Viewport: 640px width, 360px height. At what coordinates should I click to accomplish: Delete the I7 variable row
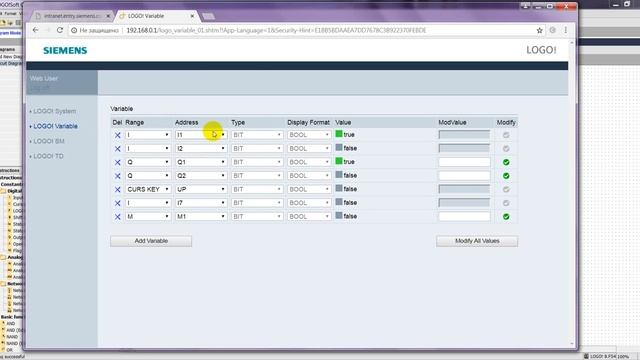(118, 203)
